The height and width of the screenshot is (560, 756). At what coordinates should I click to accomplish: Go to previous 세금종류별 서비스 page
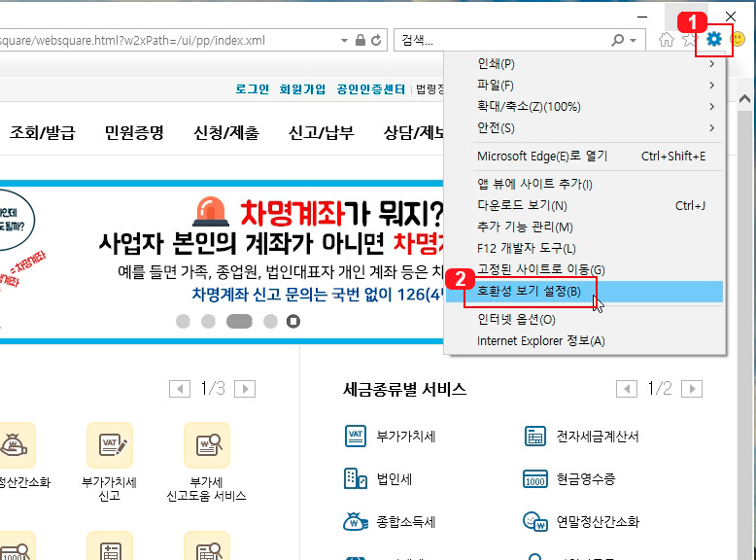tap(627, 389)
